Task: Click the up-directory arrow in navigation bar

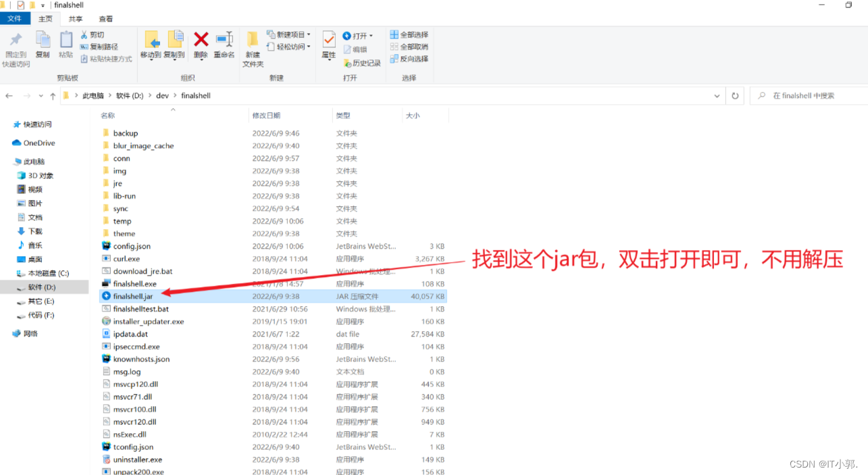Action: coord(53,96)
